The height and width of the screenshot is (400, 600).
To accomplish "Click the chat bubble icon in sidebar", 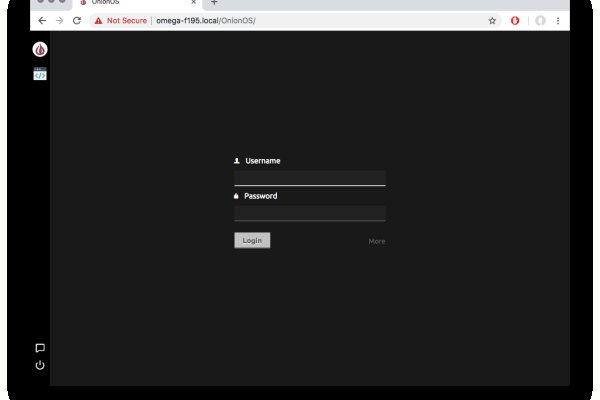I will [x=40, y=348].
